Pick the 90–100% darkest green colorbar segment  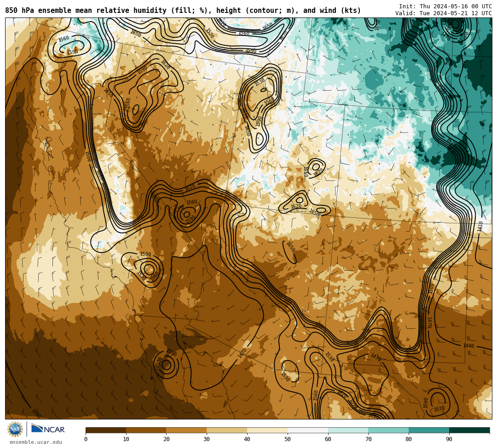[x=469, y=430]
